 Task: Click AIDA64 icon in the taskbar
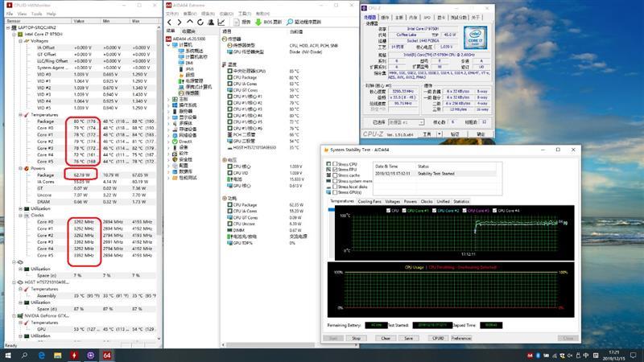pyautogui.click(x=105, y=355)
